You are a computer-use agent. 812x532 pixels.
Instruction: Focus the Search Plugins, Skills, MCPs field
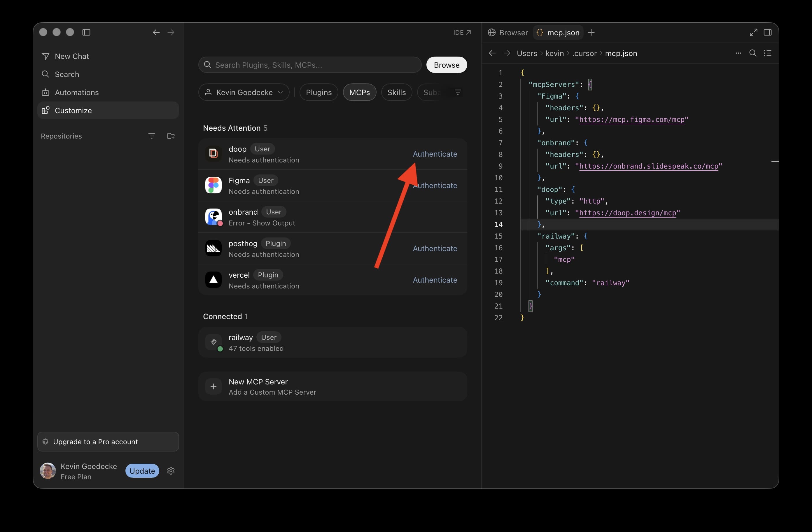(x=310, y=65)
